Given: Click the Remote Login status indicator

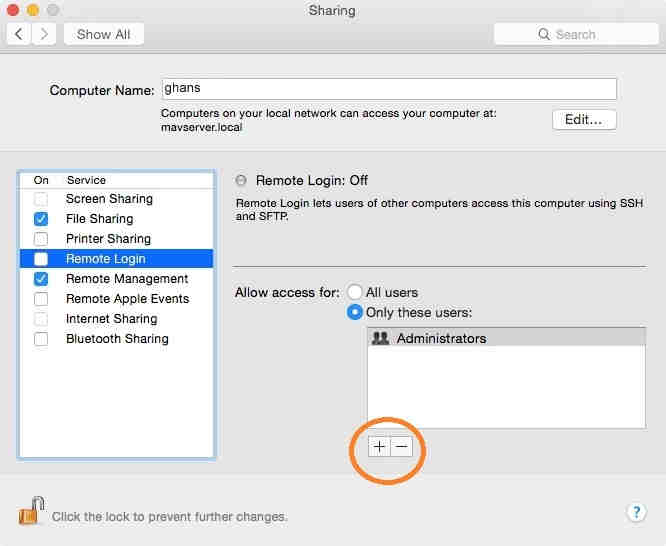Looking at the screenshot, I should [x=241, y=181].
